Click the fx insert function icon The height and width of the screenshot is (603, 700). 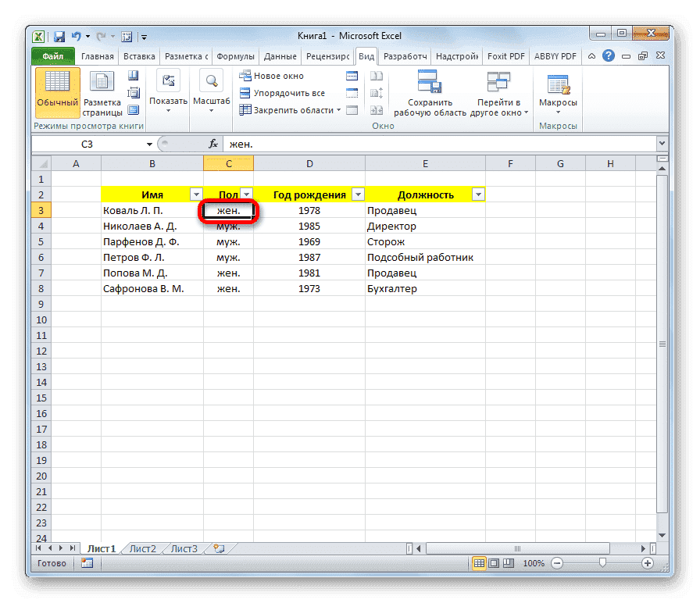pos(213,144)
